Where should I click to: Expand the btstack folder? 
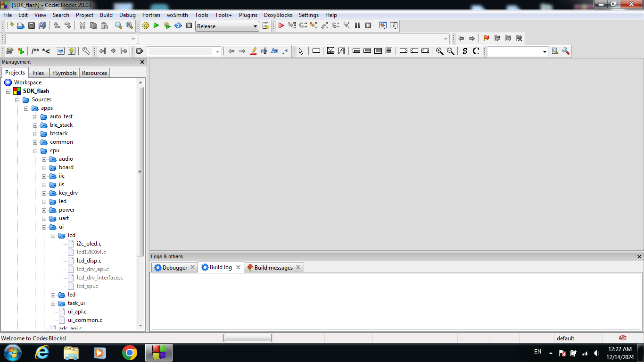[x=35, y=134]
